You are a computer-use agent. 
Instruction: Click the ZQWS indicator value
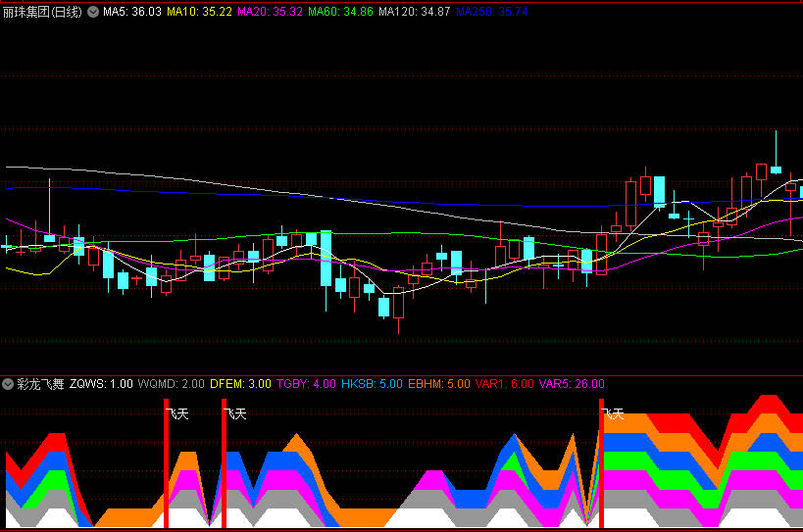pos(101,384)
